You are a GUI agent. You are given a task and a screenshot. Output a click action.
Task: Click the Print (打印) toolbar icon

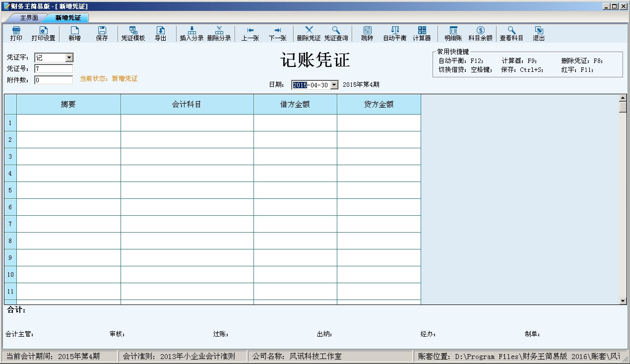tap(16, 34)
